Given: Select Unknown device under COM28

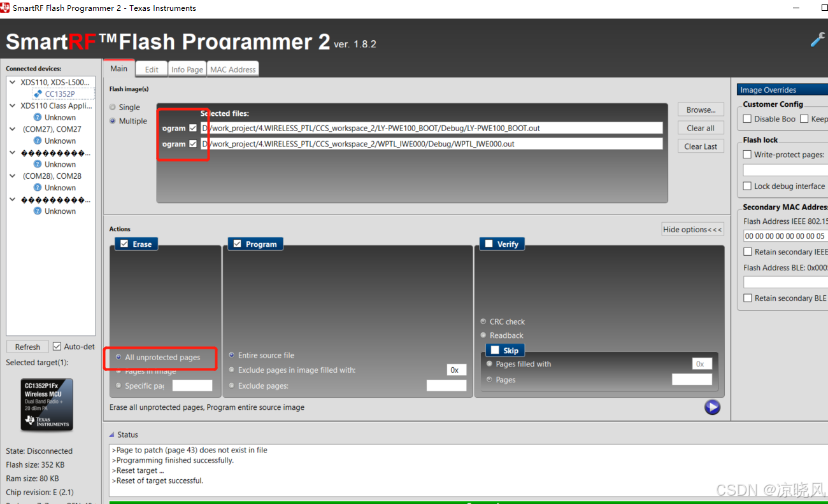Looking at the screenshot, I should 60,188.
